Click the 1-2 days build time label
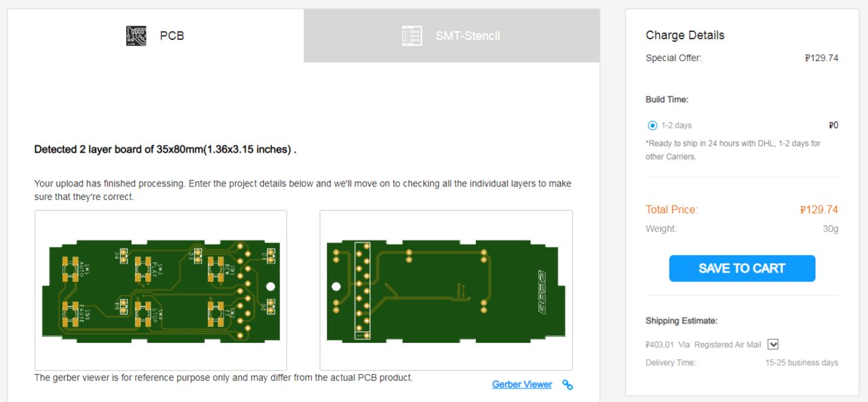Screen dimensions: 868x402 click(677, 125)
